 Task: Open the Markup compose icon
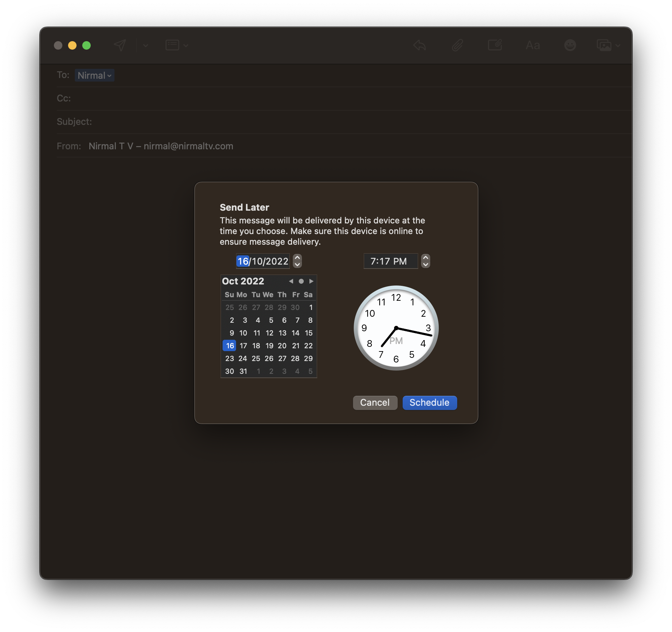pos(495,45)
